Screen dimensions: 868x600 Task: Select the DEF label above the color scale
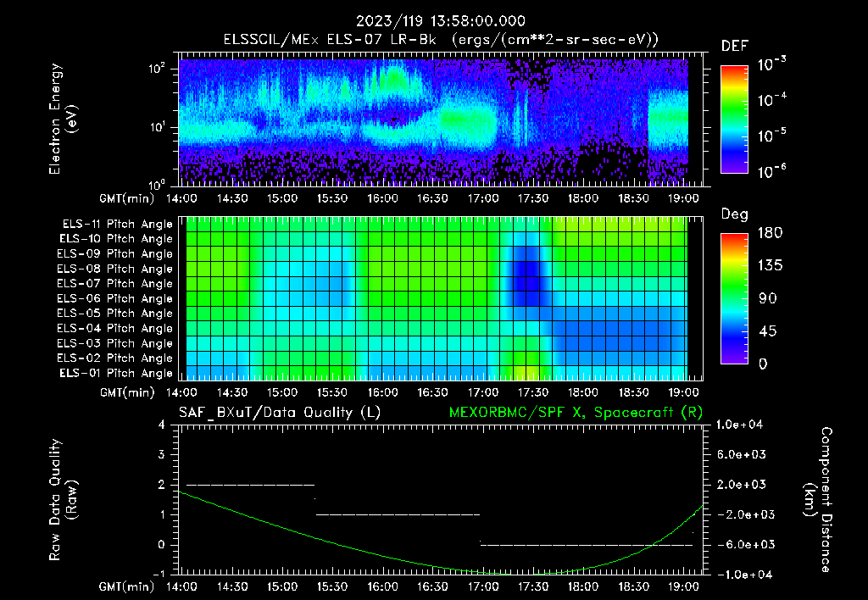click(735, 47)
